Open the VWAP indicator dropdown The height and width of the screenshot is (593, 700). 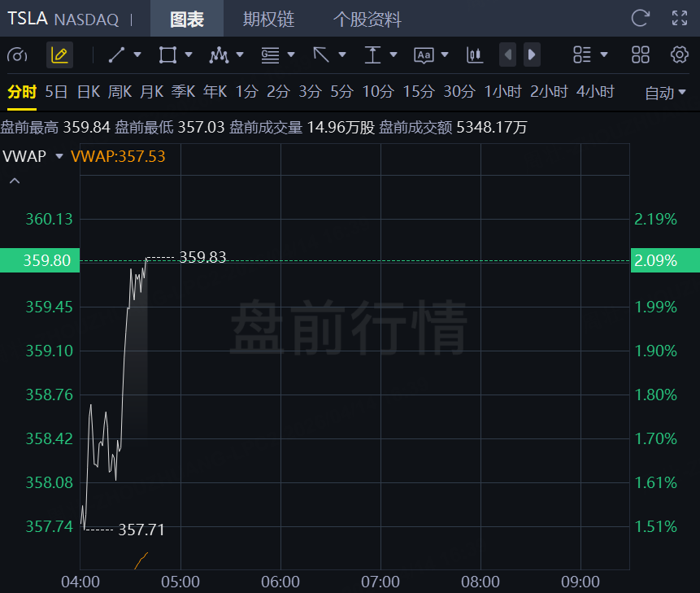(x=59, y=156)
